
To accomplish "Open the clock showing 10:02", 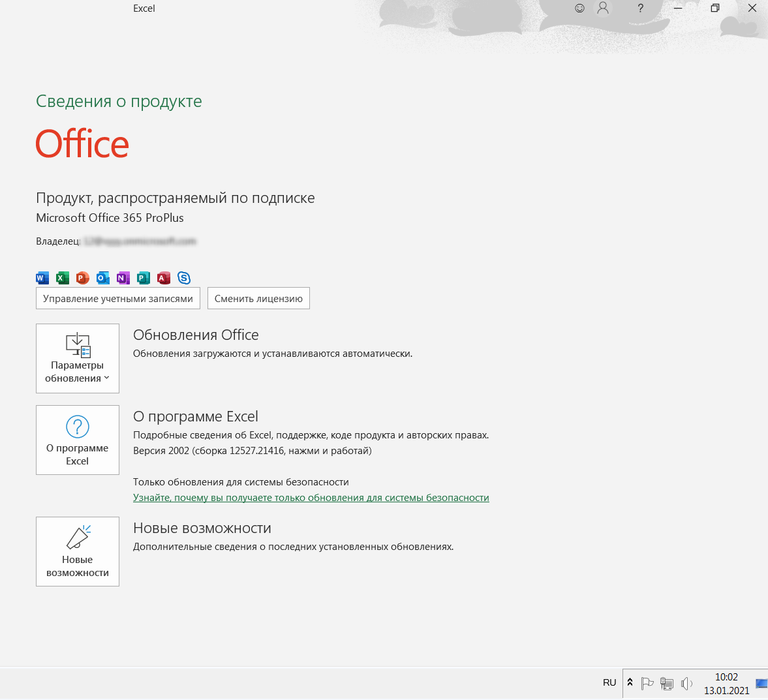I will [x=726, y=683].
